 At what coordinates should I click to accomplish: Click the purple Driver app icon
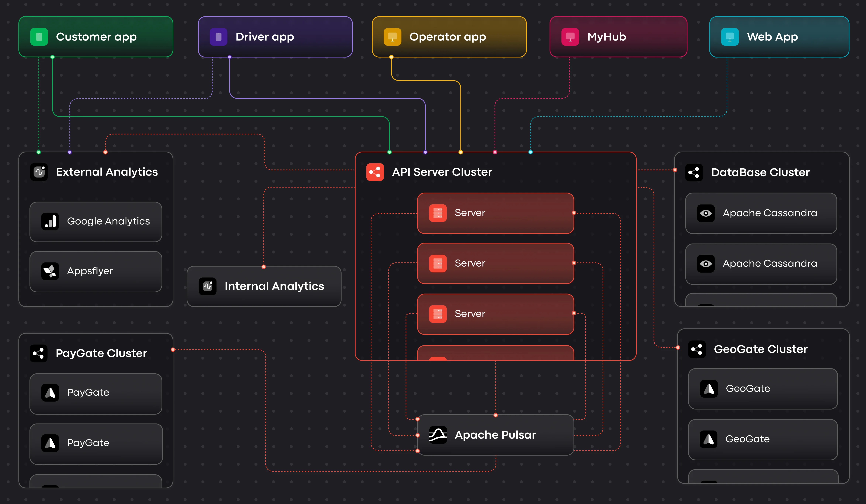click(218, 37)
